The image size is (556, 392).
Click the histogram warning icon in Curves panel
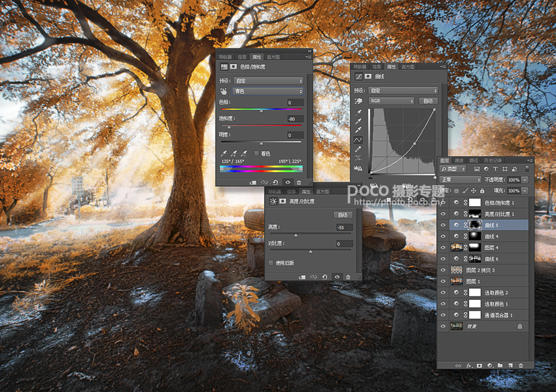358,168
